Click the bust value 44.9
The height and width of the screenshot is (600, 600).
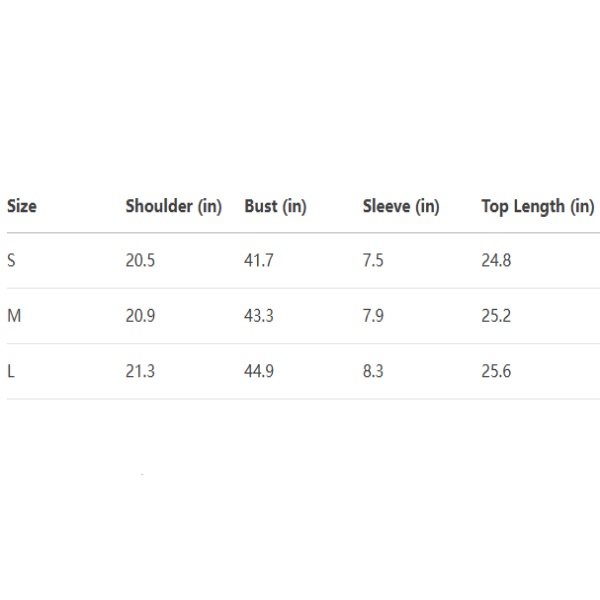pyautogui.click(x=259, y=371)
